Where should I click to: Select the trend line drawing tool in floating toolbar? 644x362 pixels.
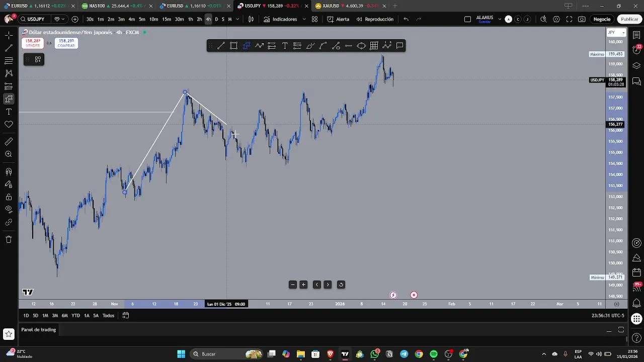[x=221, y=46]
